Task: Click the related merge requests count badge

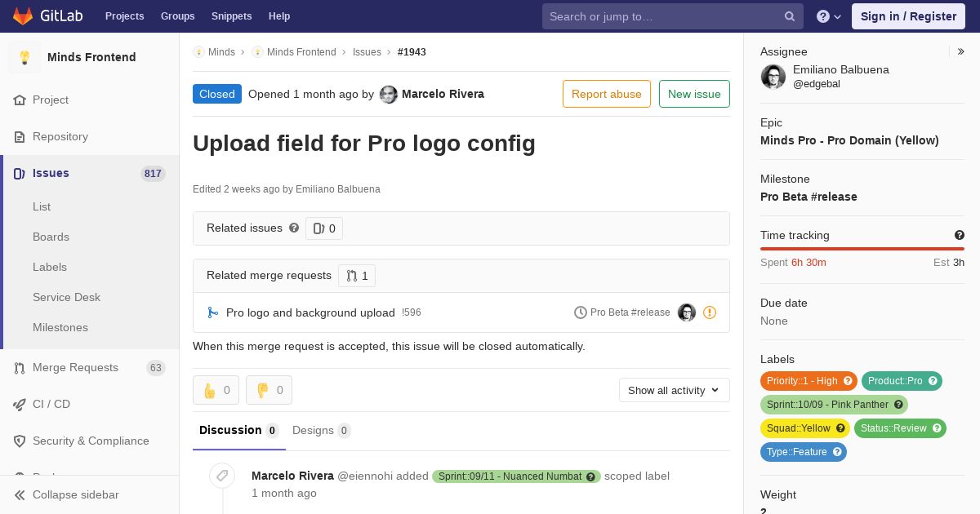Action: point(357,276)
